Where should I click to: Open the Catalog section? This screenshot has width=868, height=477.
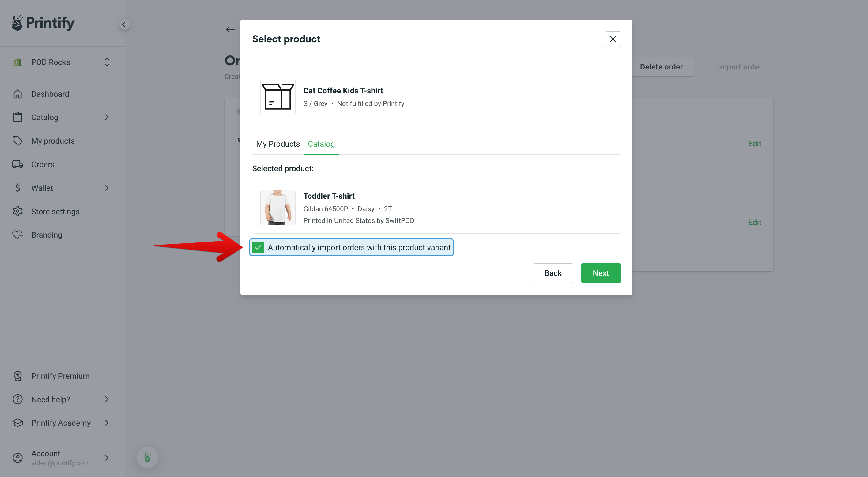[321, 144]
